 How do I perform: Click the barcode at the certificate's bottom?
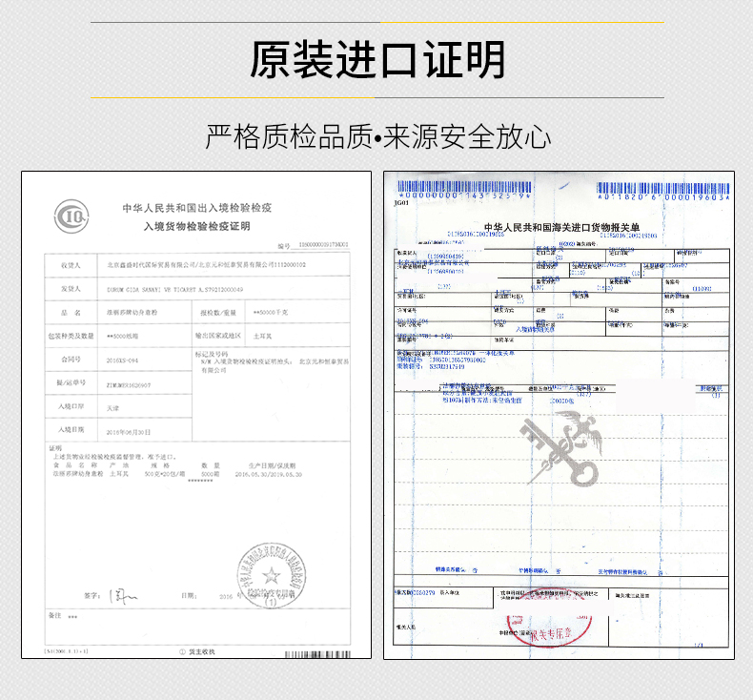click(x=317, y=654)
